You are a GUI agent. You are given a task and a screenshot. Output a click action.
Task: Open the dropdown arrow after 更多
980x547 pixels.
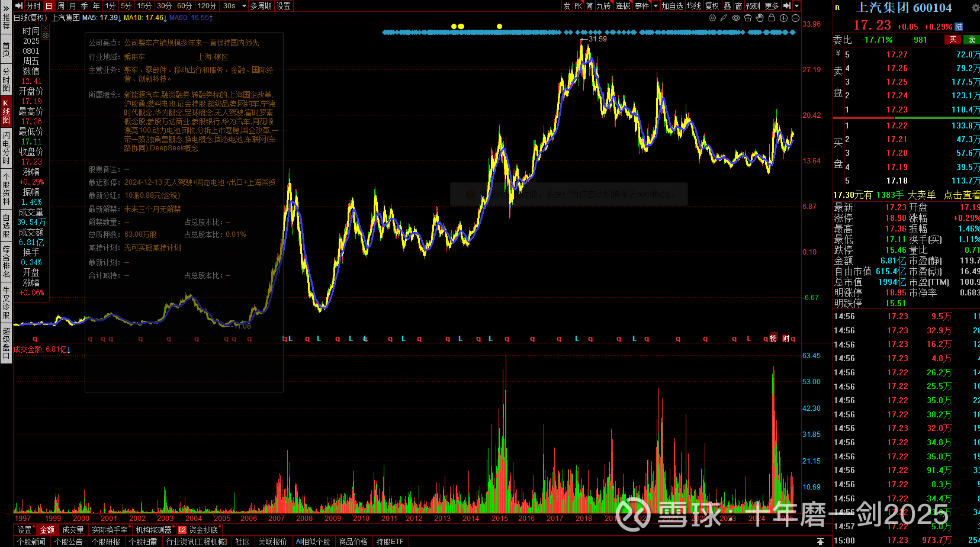pyautogui.click(x=797, y=6)
